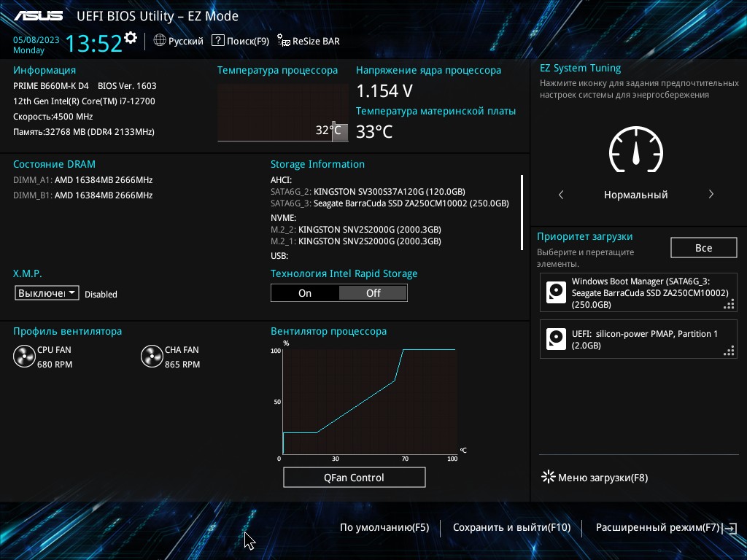The width and height of the screenshot is (747, 560).
Task: Click the Storage Information scrollbar
Action: click(x=522, y=212)
